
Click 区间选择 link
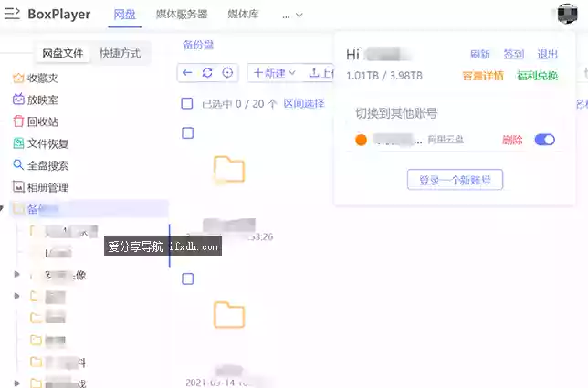(x=304, y=103)
